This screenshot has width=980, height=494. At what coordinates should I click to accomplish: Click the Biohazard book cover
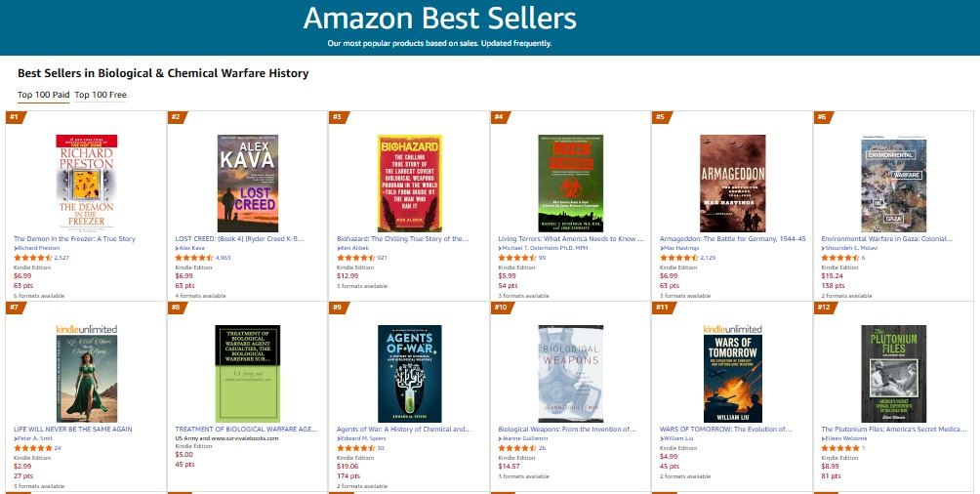[x=409, y=183]
